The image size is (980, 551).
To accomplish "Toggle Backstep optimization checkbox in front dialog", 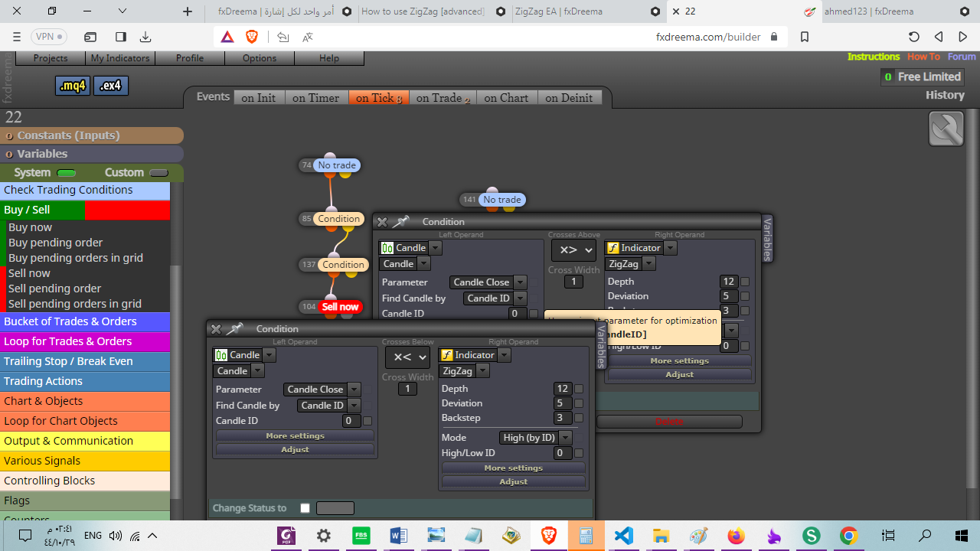I will tap(579, 418).
